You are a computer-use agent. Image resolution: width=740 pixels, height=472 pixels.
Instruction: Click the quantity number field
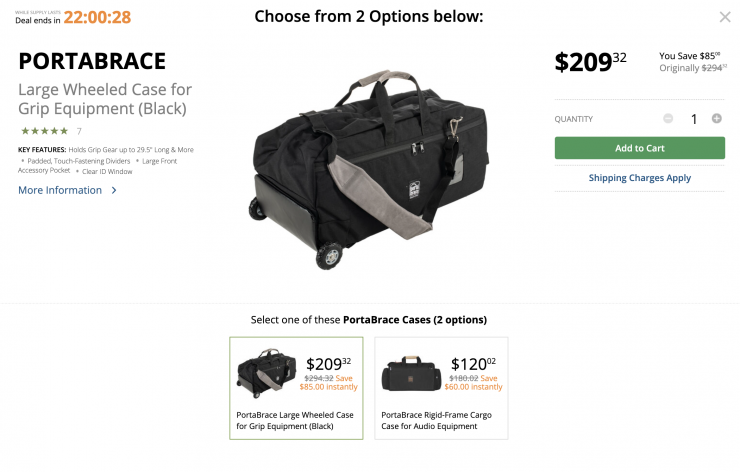click(x=693, y=119)
